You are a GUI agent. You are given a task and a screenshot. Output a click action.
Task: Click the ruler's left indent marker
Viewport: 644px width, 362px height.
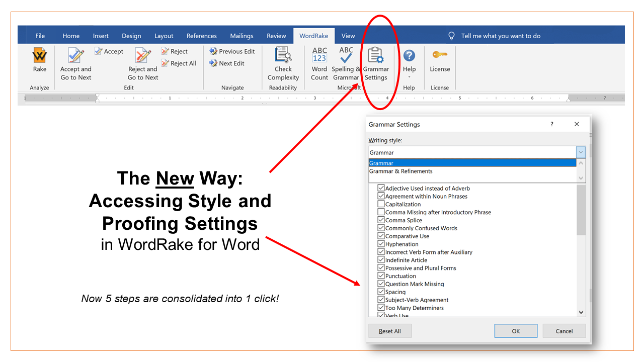(97, 98)
